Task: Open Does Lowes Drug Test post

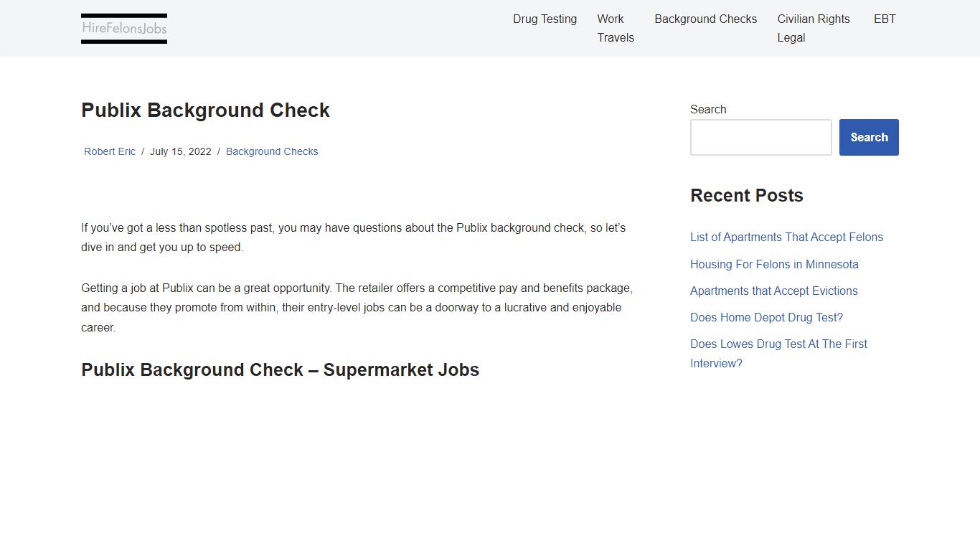Action: point(778,354)
